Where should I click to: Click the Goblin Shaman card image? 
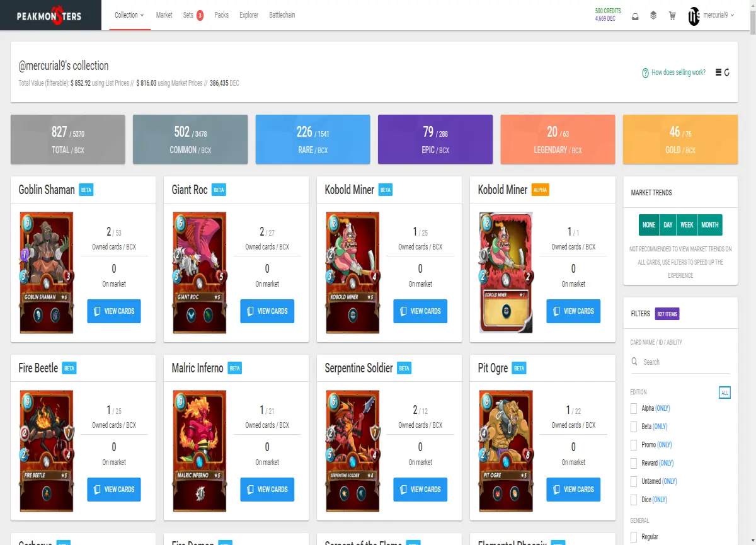click(47, 273)
